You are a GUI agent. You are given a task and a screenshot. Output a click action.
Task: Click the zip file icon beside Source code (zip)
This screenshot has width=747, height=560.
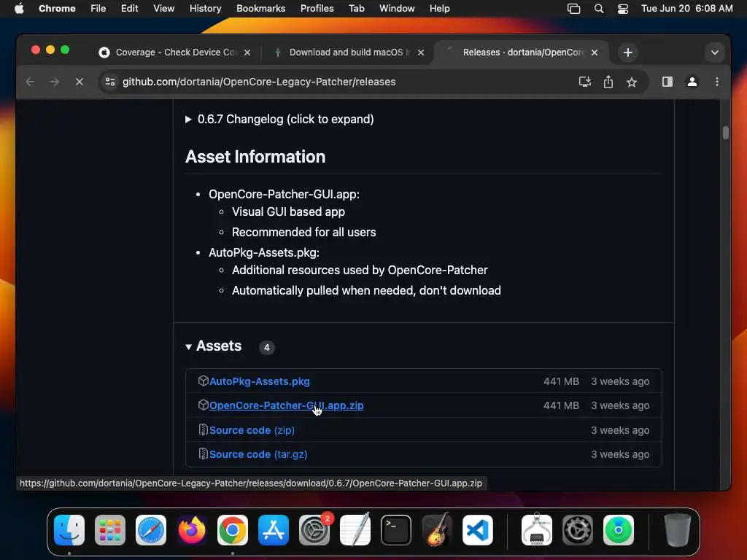click(203, 429)
